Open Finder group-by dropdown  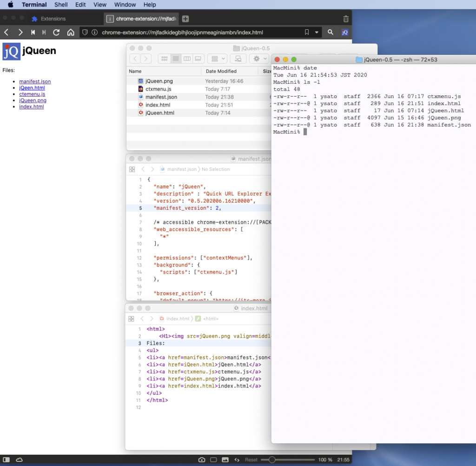click(x=217, y=59)
